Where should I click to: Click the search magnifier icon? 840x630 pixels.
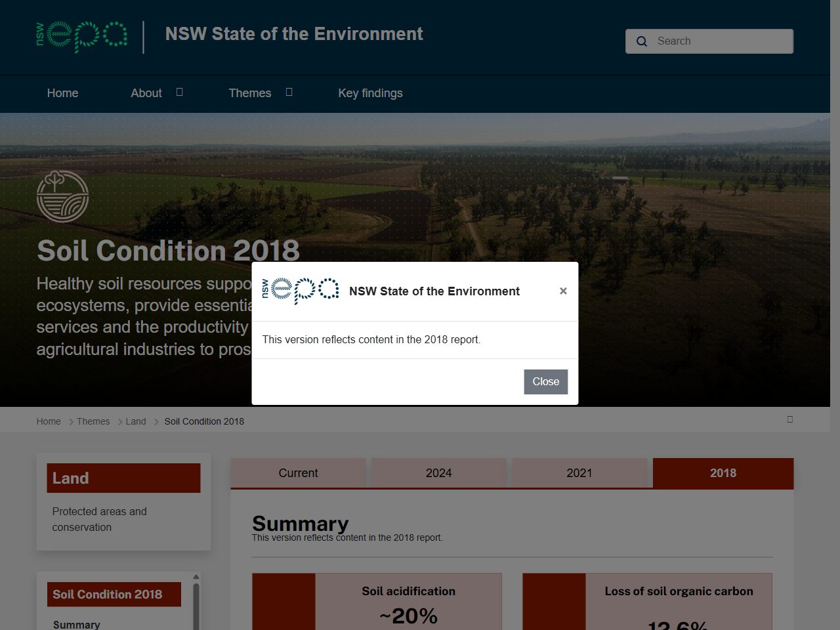point(642,41)
